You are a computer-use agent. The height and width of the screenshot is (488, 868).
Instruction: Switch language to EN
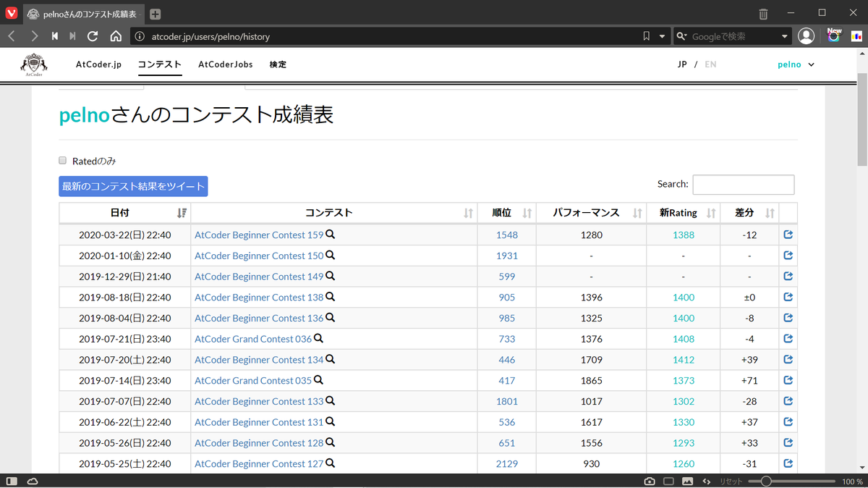[710, 64]
